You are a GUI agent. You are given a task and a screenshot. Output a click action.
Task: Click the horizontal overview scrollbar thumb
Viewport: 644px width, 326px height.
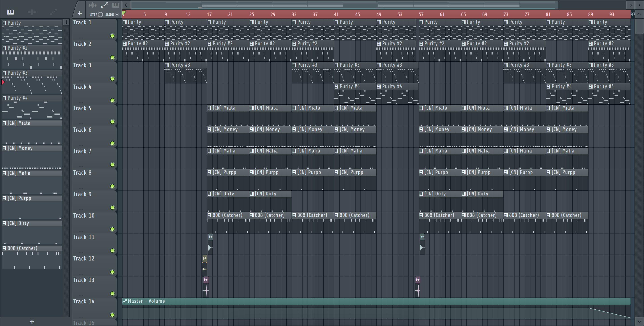345,5
